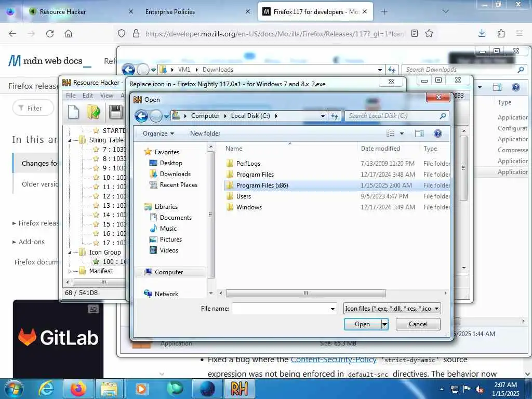Open the address bar history dropdown
The image size is (532, 399).
click(x=323, y=116)
